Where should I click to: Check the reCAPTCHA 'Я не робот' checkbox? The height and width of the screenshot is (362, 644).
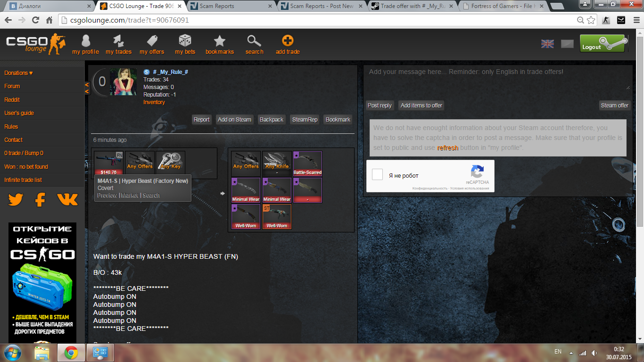point(377,175)
